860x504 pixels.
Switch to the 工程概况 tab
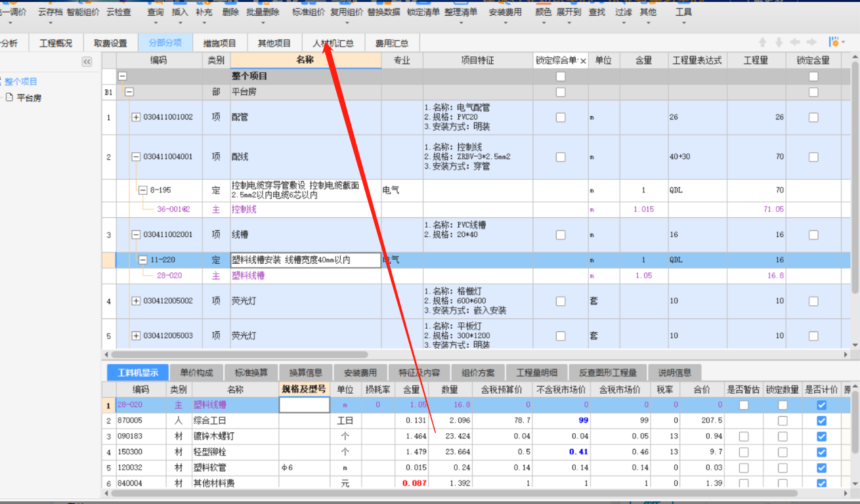click(56, 43)
